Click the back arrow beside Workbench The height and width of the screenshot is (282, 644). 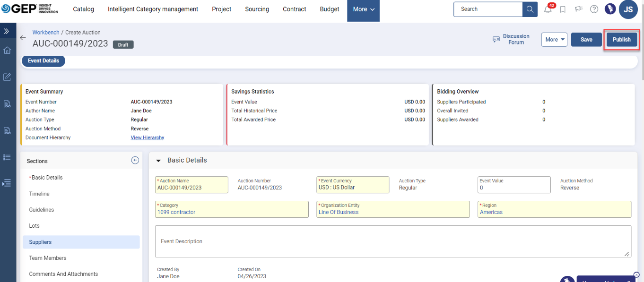pyautogui.click(x=23, y=38)
